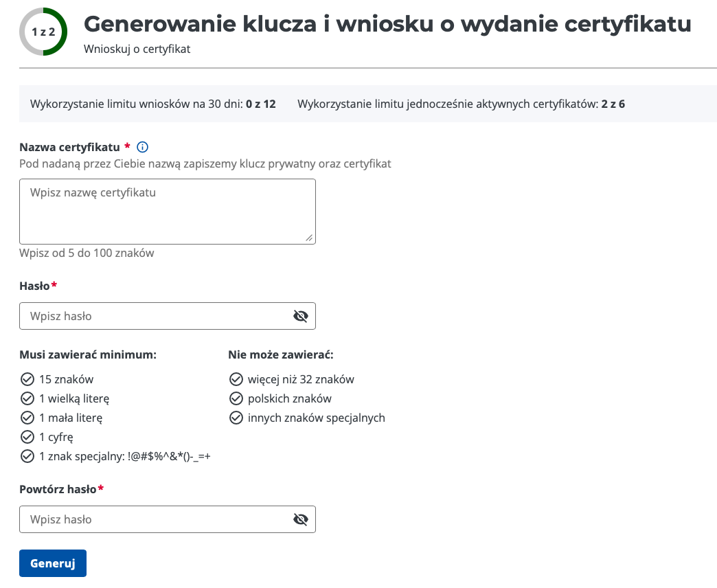
Task: Click the 'Nie może zawierać:' heading
Action: point(281,355)
